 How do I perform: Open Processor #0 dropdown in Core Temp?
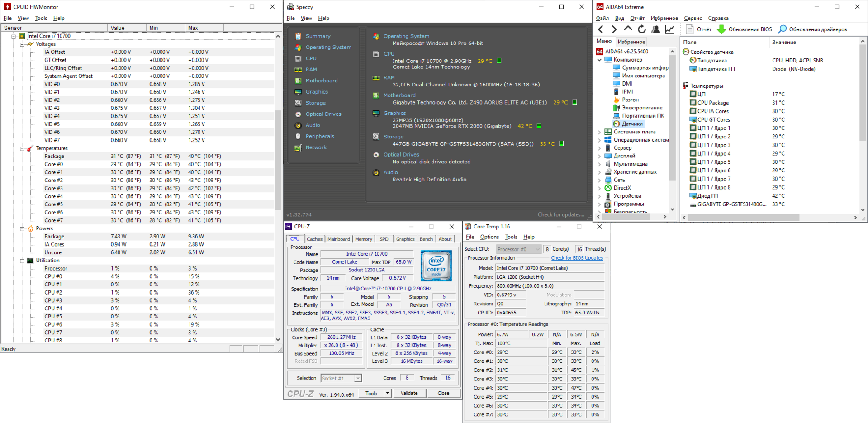[x=518, y=249]
